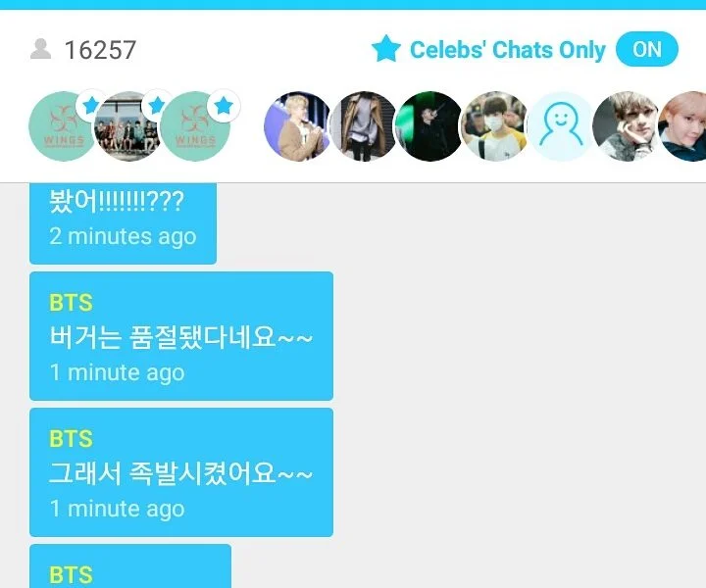The image size is (706, 588).
Task: Open viewer avatar with brown jacket
Action: pyautogui.click(x=298, y=126)
